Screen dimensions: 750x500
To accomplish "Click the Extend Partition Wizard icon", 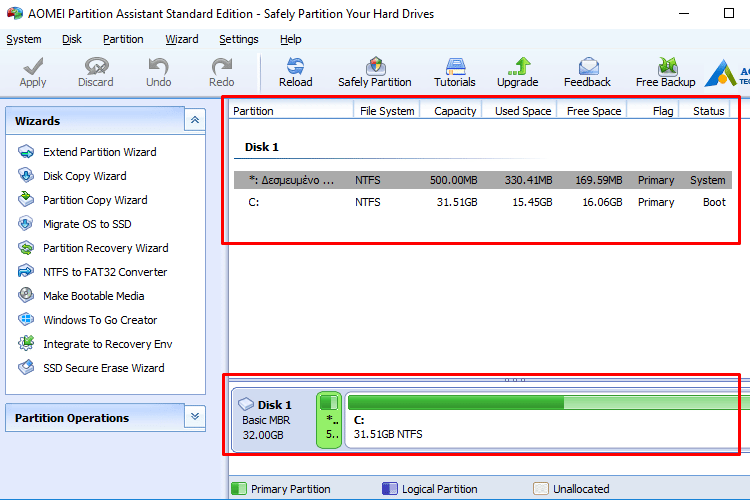I will point(26,152).
